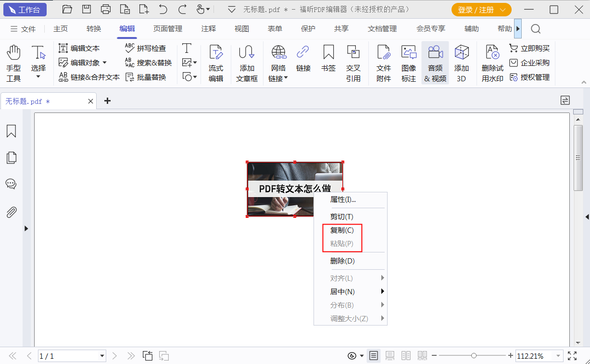
Task: Select 复制(C) from the context menu
Action: click(x=342, y=230)
